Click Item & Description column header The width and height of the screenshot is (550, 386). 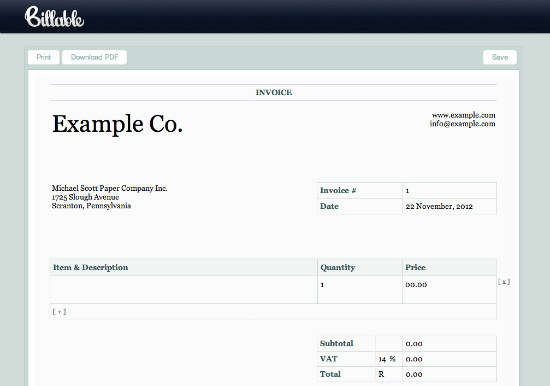90,267
